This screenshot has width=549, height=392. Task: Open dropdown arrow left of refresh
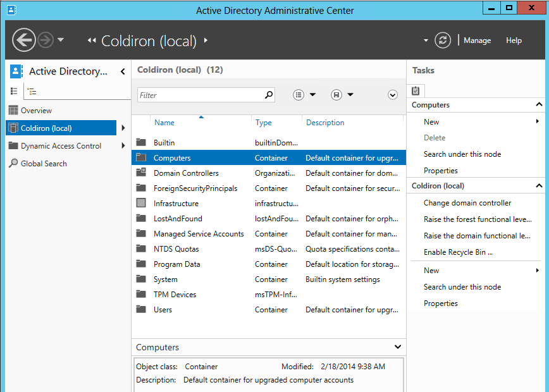coord(426,40)
